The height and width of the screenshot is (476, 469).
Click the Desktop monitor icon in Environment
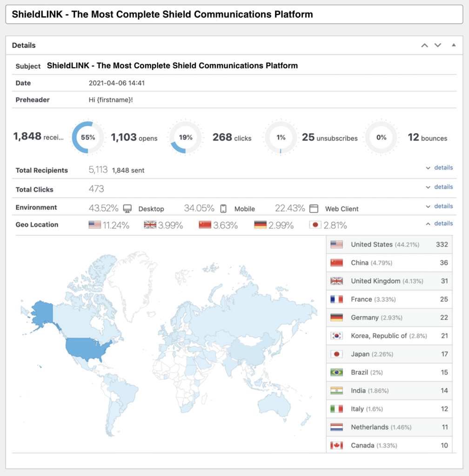[127, 209]
